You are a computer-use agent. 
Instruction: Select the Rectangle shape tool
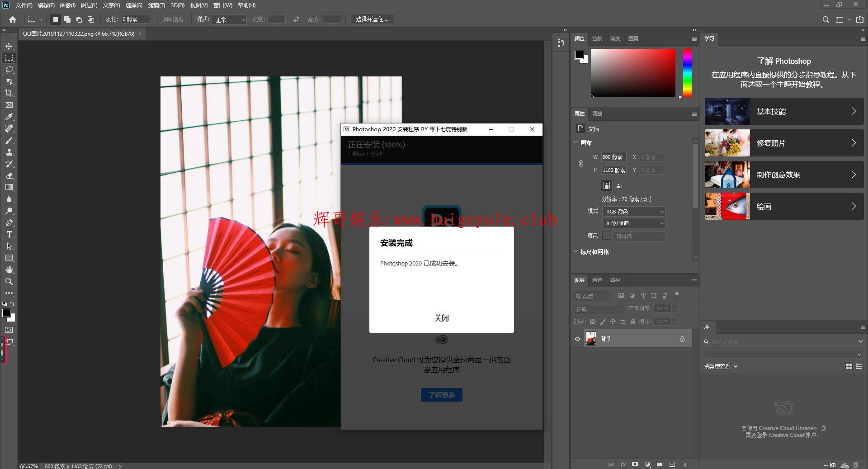coord(9,258)
